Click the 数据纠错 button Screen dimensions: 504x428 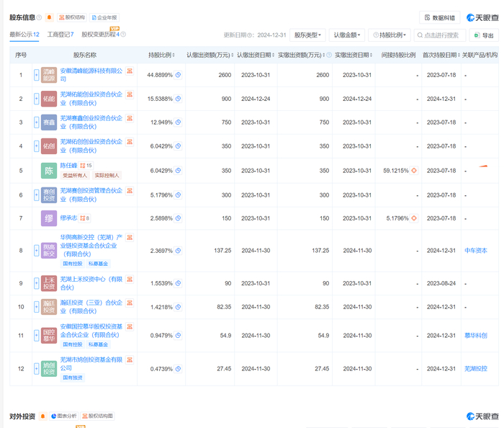439,17
